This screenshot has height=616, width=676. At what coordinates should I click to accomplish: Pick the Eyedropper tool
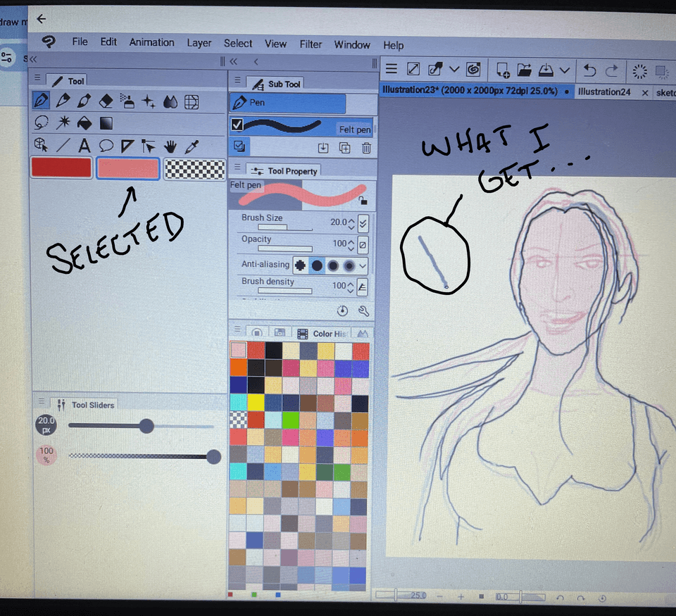[191, 146]
